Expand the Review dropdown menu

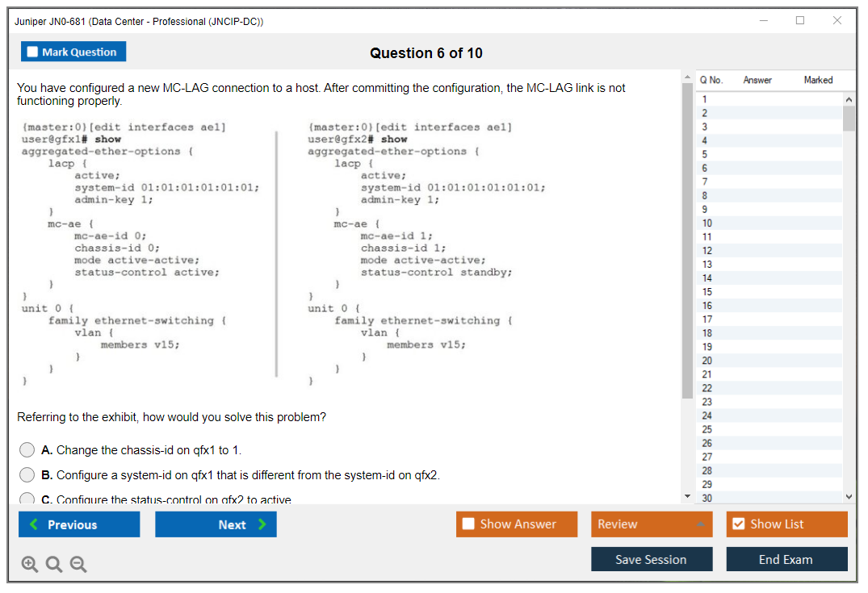click(651, 524)
